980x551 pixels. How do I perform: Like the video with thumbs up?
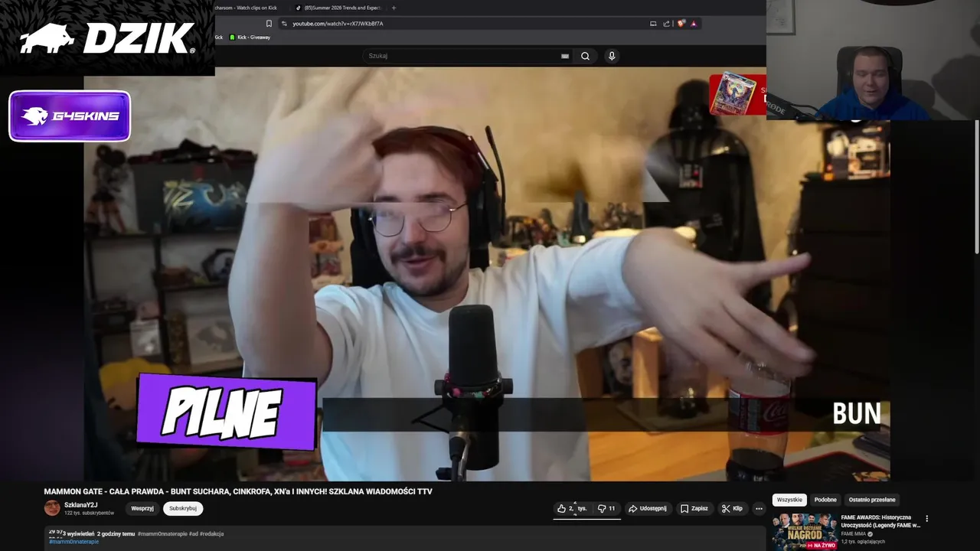572,508
